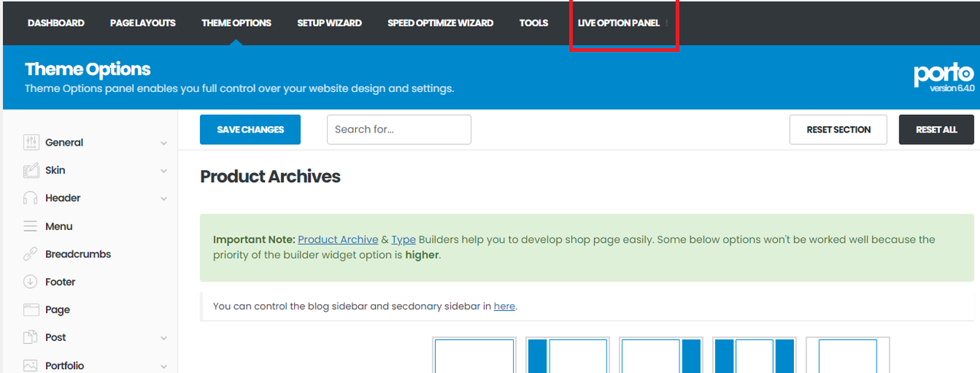Select the both sidebars layout thumbnail

coord(754,355)
